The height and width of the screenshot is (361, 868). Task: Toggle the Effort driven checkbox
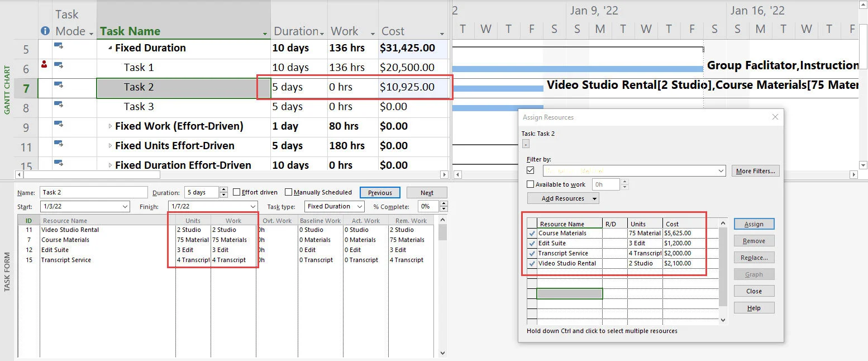236,192
